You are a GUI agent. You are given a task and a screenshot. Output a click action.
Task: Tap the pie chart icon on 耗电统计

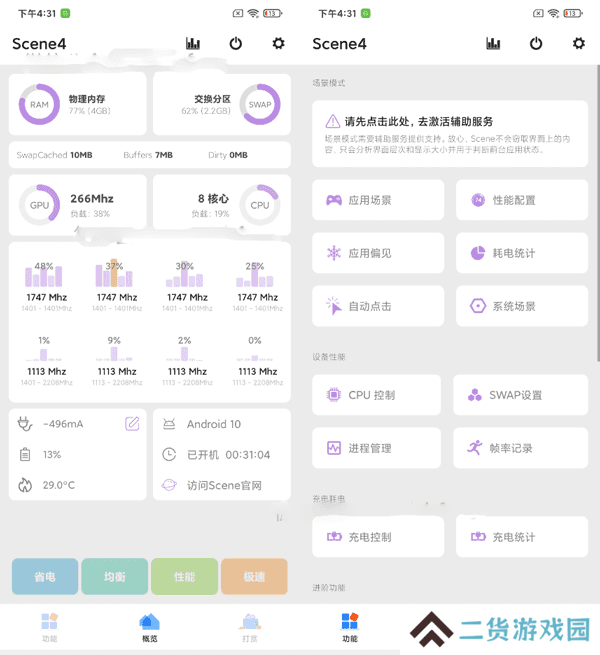478,253
